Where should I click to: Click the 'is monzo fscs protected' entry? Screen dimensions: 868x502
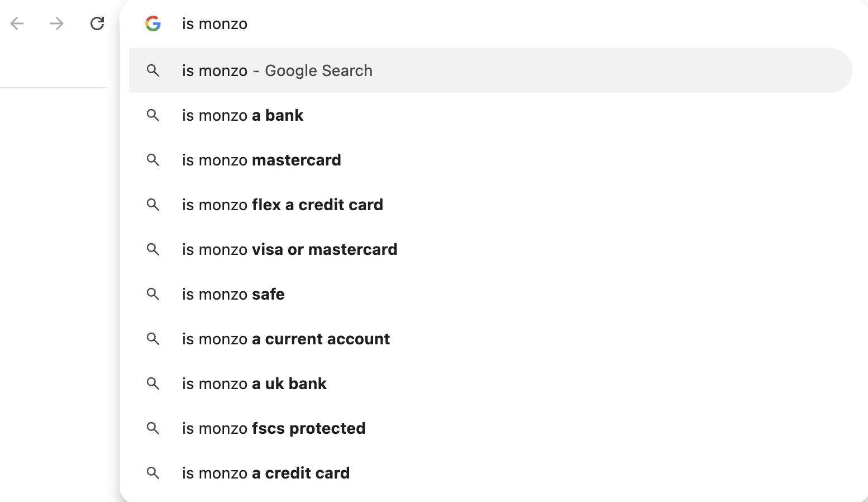(273, 428)
